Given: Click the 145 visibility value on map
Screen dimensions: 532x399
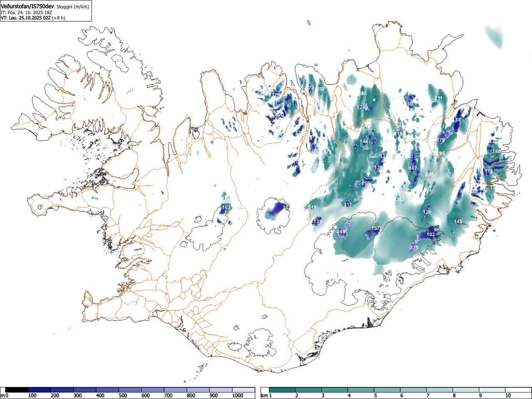Looking at the screenshot, I should tap(458, 222).
